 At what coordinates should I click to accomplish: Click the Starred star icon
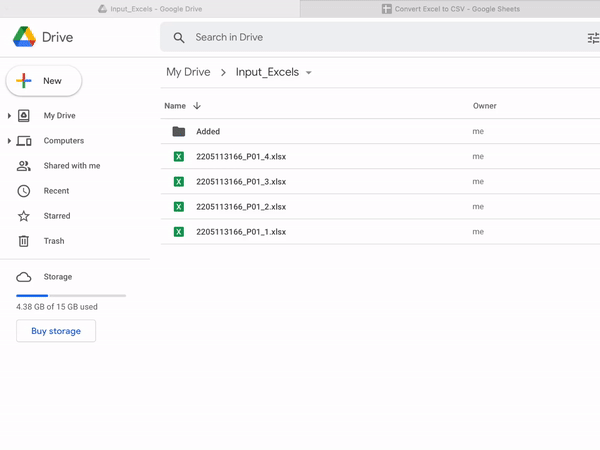(x=24, y=216)
